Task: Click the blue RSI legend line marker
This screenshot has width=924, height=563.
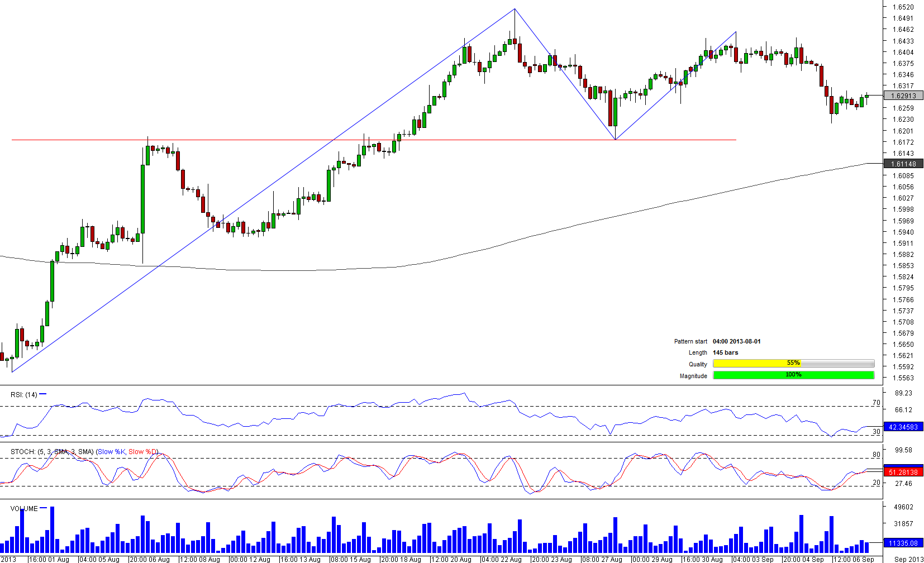Action: [x=43, y=394]
